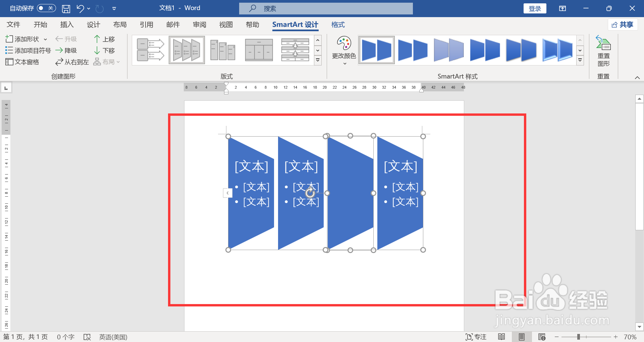Select the first flat SmartArt style
The image size is (644, 342).
(x=377, y=50)
